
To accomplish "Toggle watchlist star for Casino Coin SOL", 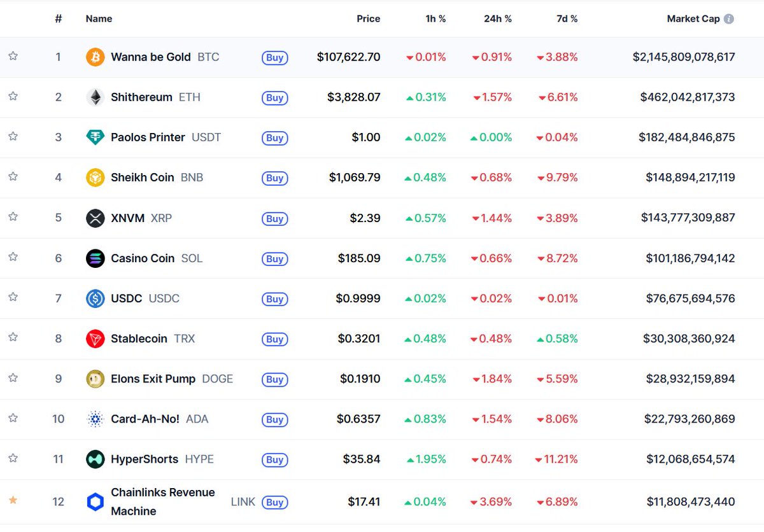I will click(13, 256).
